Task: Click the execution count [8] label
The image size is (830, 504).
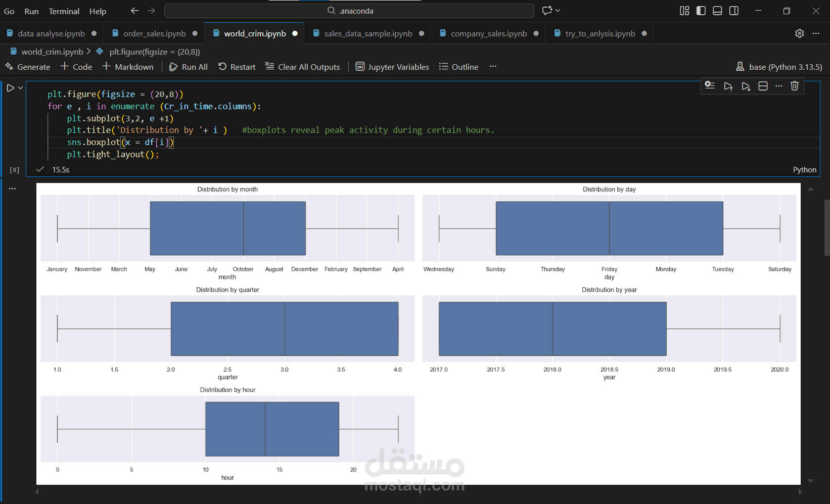Action: tap(15, 170)
